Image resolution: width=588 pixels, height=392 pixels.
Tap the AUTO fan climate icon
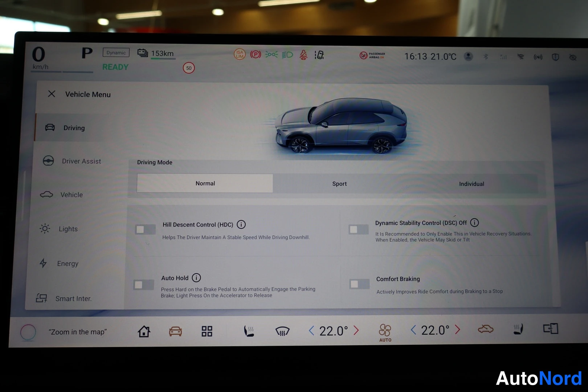(x=385, y=332)
